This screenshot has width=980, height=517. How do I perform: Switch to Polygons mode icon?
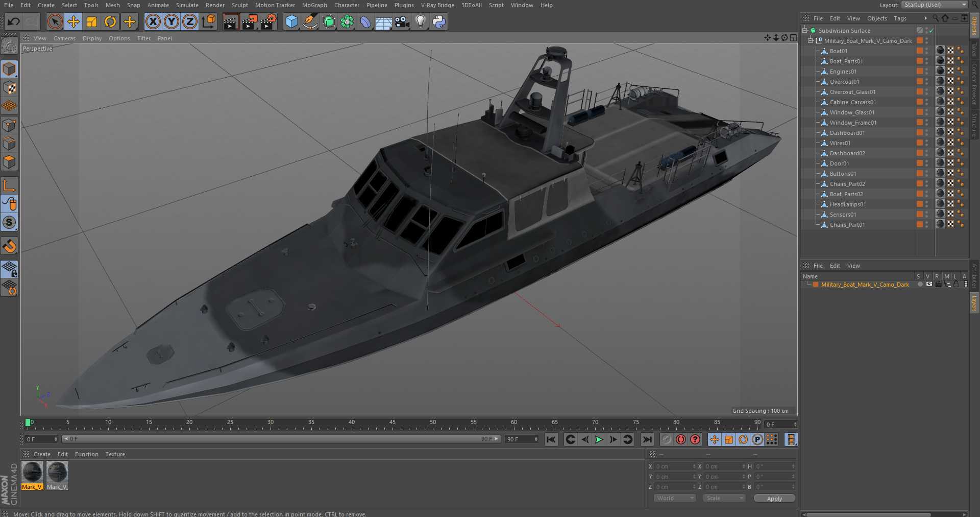(9, 162)
